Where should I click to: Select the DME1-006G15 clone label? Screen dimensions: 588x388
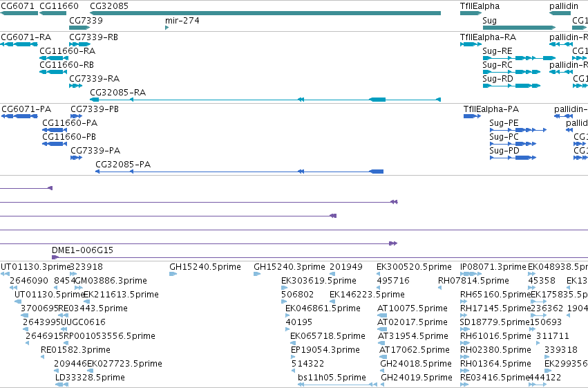pyautogui.click(x=82, y=250)
